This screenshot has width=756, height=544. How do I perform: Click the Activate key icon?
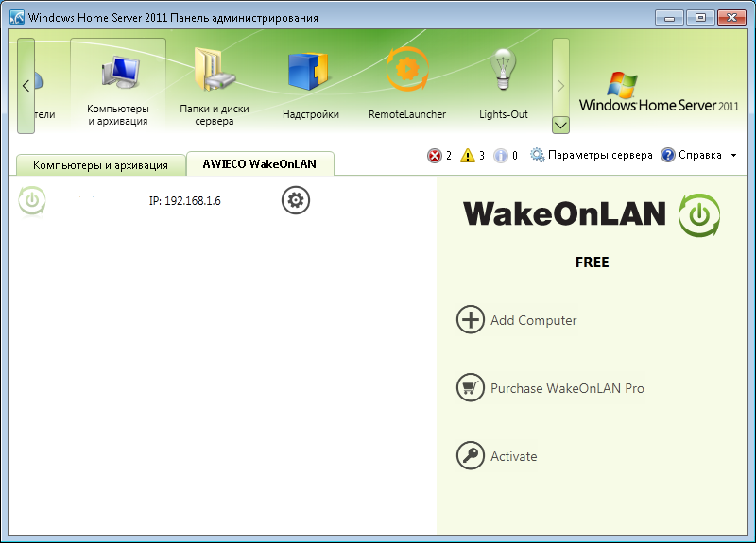coord(470,455)
